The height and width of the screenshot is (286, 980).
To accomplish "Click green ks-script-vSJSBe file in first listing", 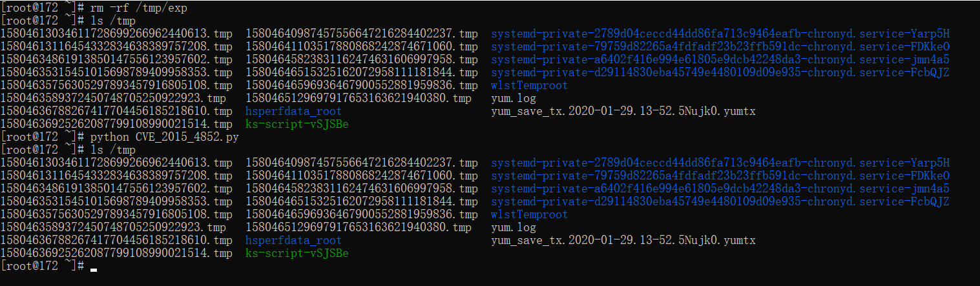I will click(x=297, y=124).
